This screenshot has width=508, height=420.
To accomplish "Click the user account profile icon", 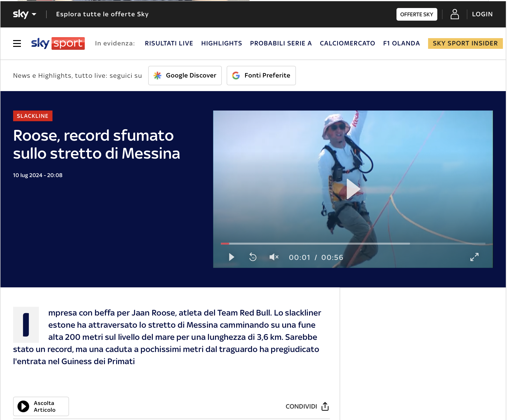I will point(455,14).
